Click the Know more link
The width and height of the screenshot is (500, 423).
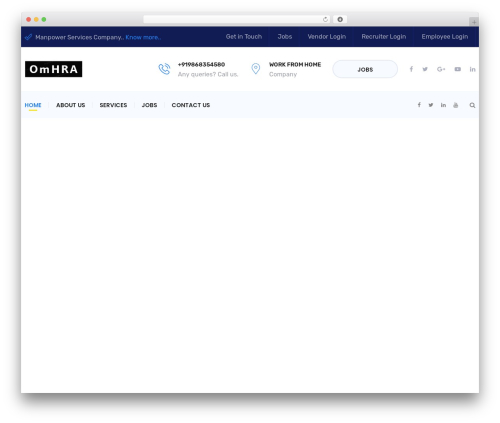click(x=143, y=37)
